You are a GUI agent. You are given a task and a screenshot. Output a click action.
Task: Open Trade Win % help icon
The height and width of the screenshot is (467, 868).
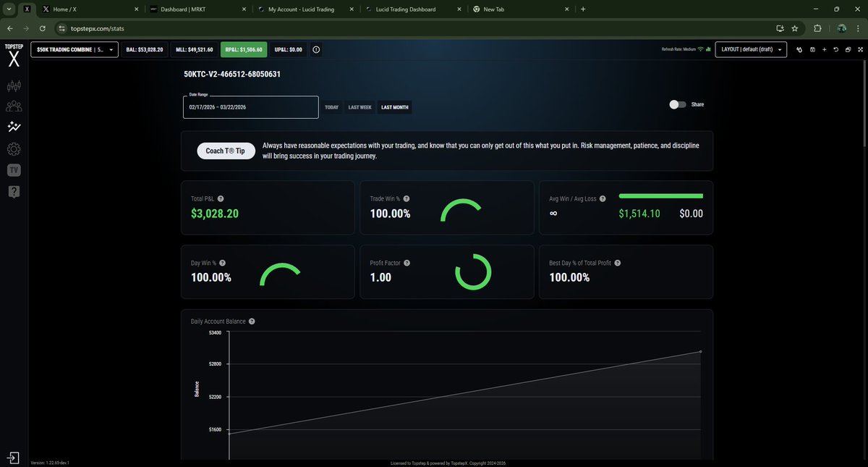click(407, 198)
